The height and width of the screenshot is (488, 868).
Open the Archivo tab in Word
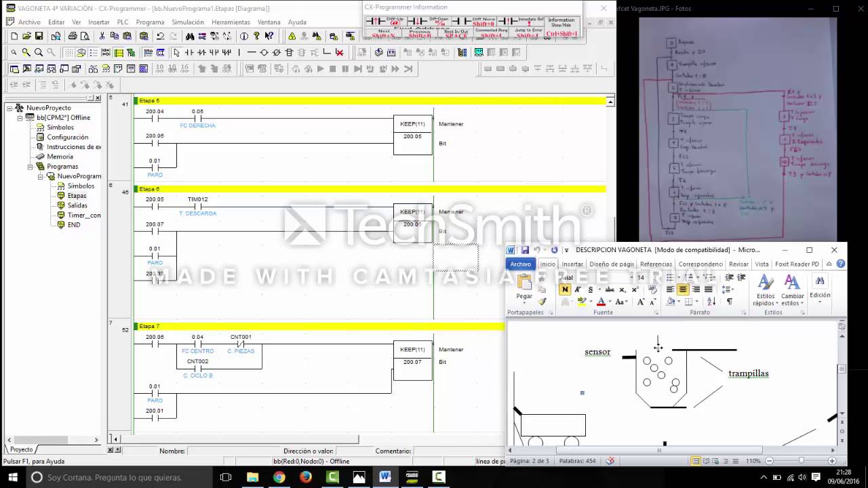(x=520, y=264)
